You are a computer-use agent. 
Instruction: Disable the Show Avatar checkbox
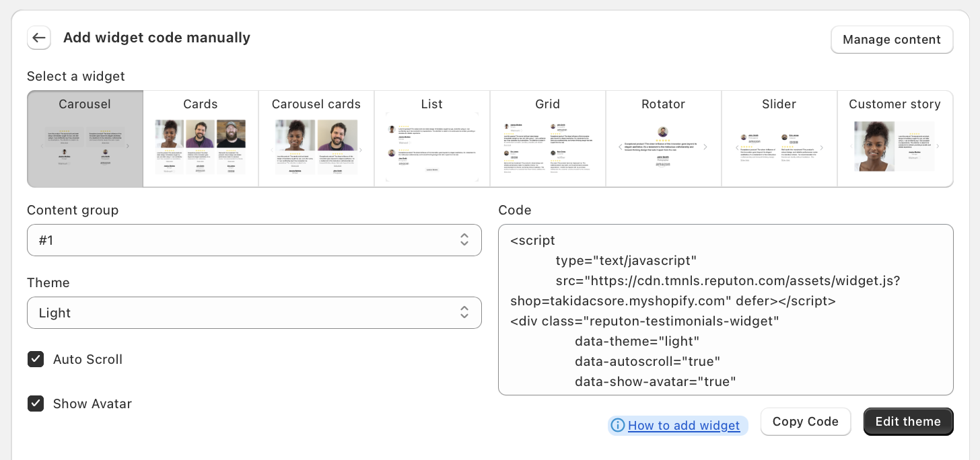tap(36, 404)
